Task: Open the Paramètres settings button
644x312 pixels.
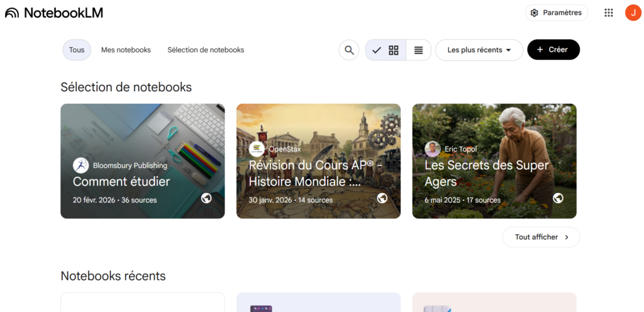Action: coord(557,13)
